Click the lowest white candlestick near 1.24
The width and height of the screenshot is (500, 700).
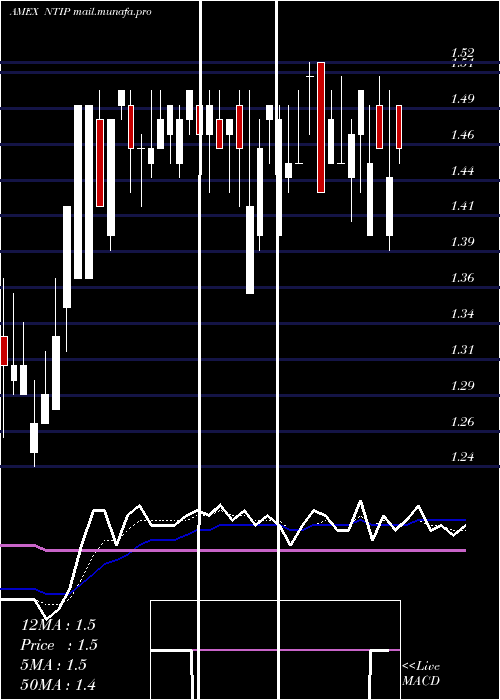click(x=34, y=438)
